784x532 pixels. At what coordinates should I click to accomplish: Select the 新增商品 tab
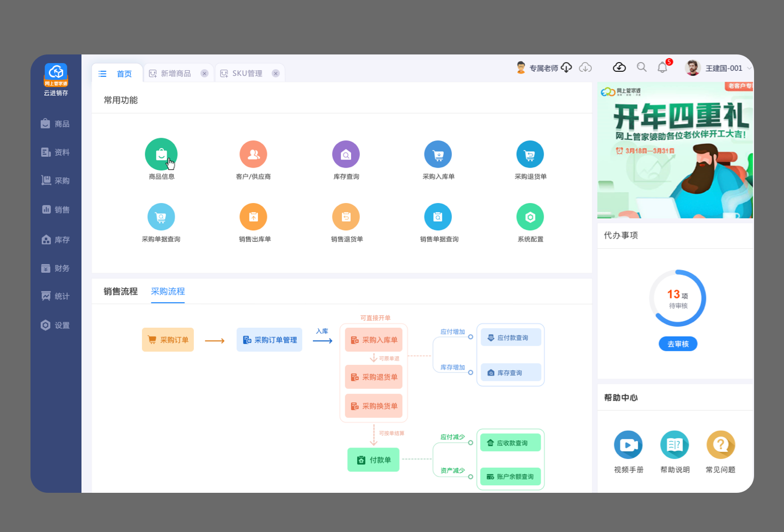(175, 74)
